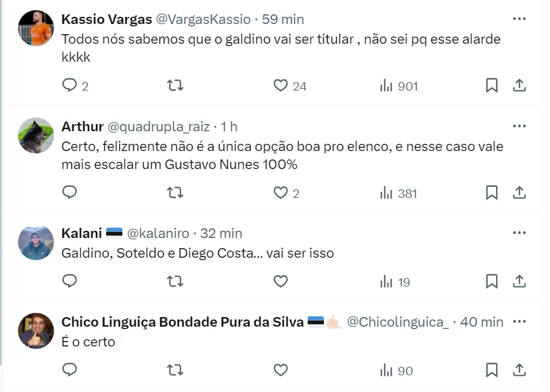Open Kalani's profile picture
The image size is (550, 392).
tap(36, 242)
